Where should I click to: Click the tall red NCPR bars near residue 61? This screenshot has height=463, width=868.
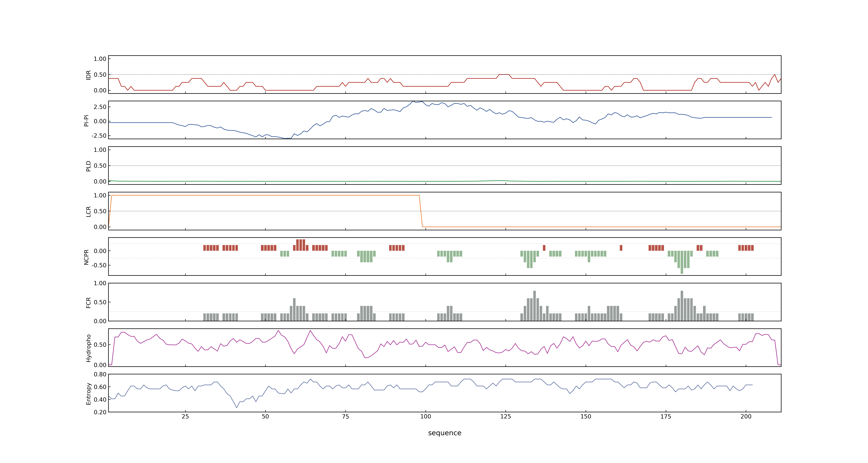[301, 245]
